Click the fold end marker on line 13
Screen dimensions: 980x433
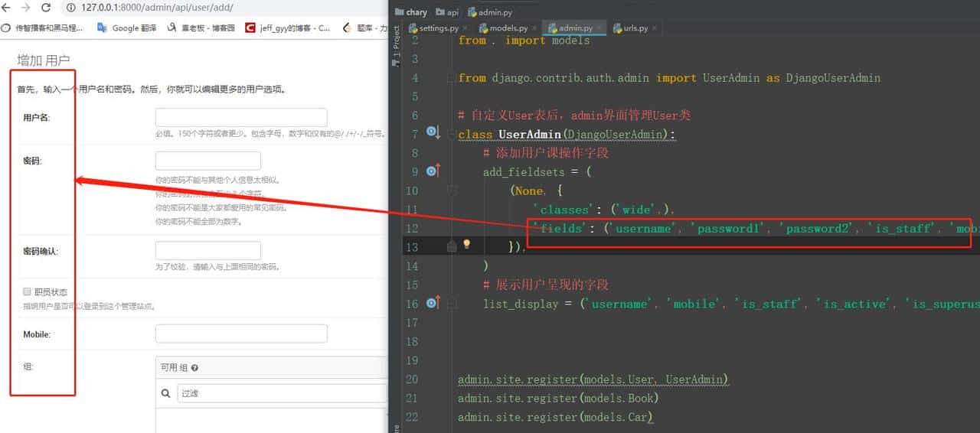click(452, 246)
